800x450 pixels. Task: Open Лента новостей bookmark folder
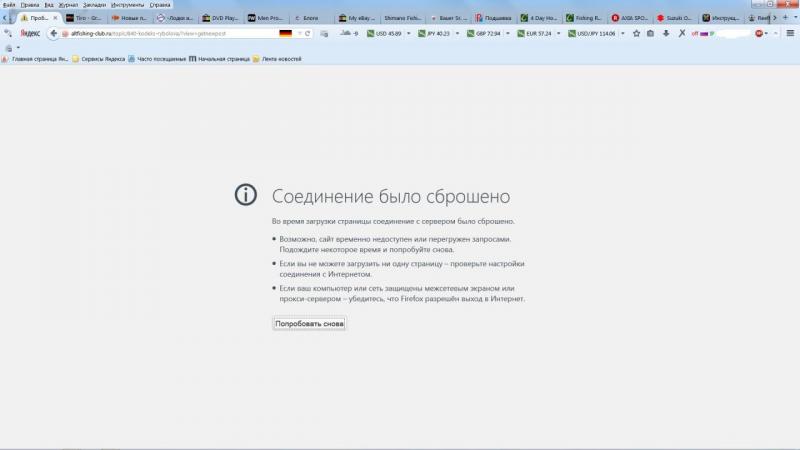pos(277,59)
